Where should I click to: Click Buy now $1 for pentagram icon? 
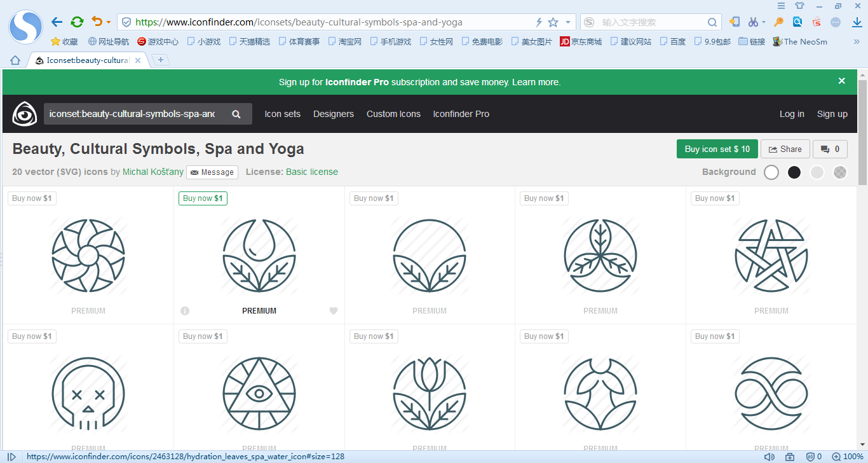(715, 198)
